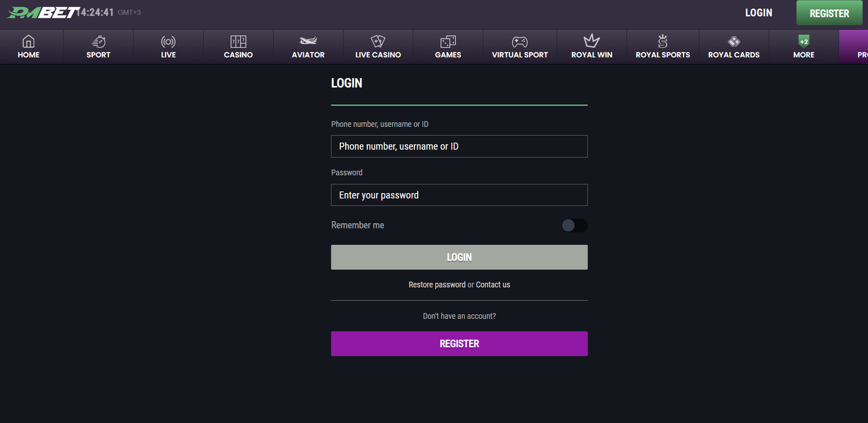Open the Royal Cards icon

[x=734, y=41]
